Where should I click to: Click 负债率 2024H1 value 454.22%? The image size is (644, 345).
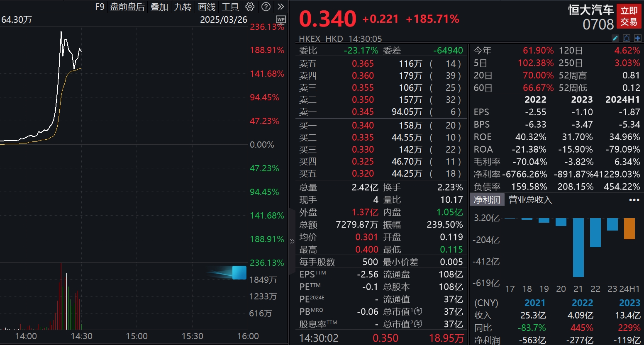pyautogui.click(x=622, y=187)
